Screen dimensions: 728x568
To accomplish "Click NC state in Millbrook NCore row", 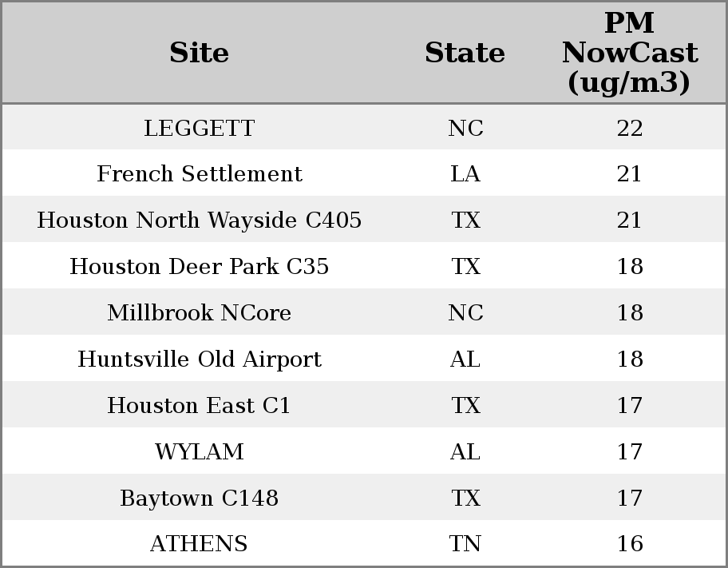I will click(465, 313).
